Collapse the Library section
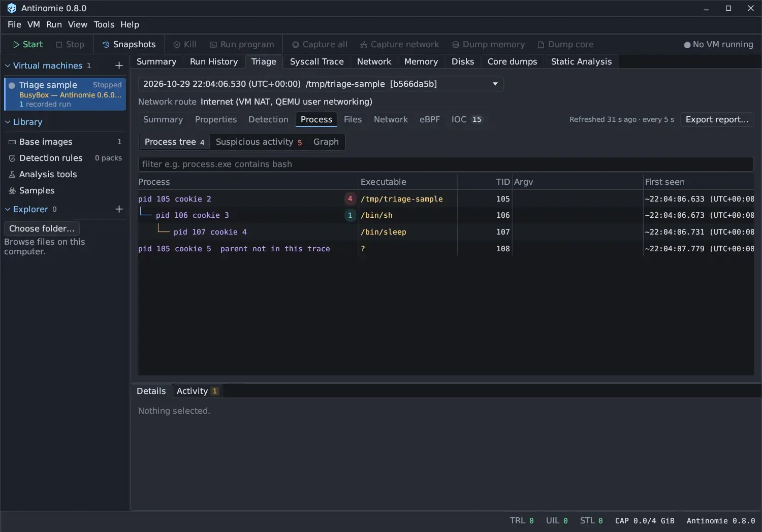762x532 pixels. (x=8, y=122)
